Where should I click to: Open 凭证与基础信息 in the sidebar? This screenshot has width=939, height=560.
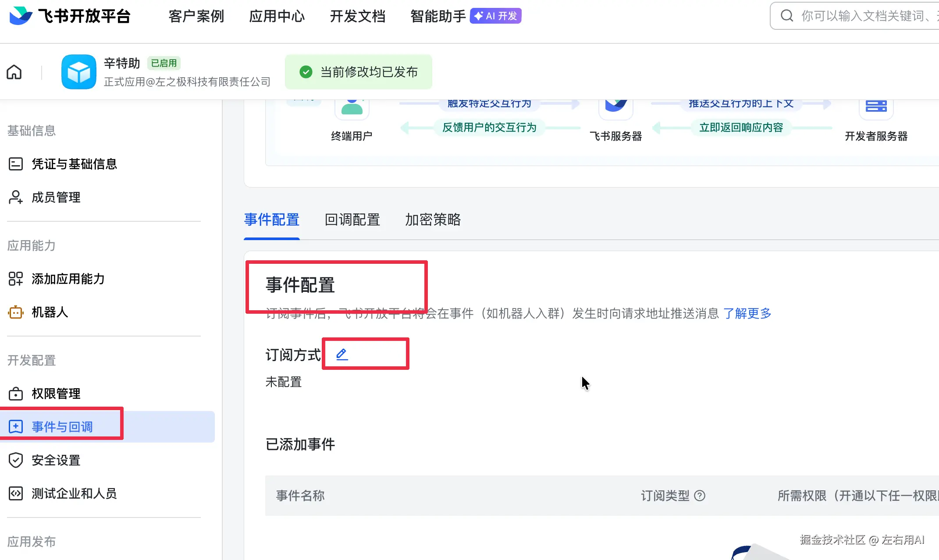click(74, 164)
